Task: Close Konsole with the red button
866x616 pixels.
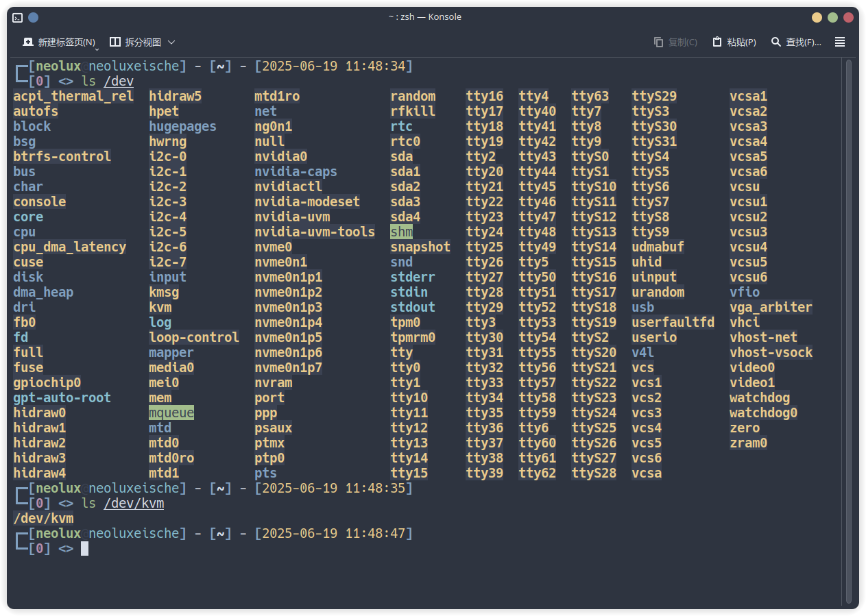Action: pyautogui.click(x=849, y=17)
